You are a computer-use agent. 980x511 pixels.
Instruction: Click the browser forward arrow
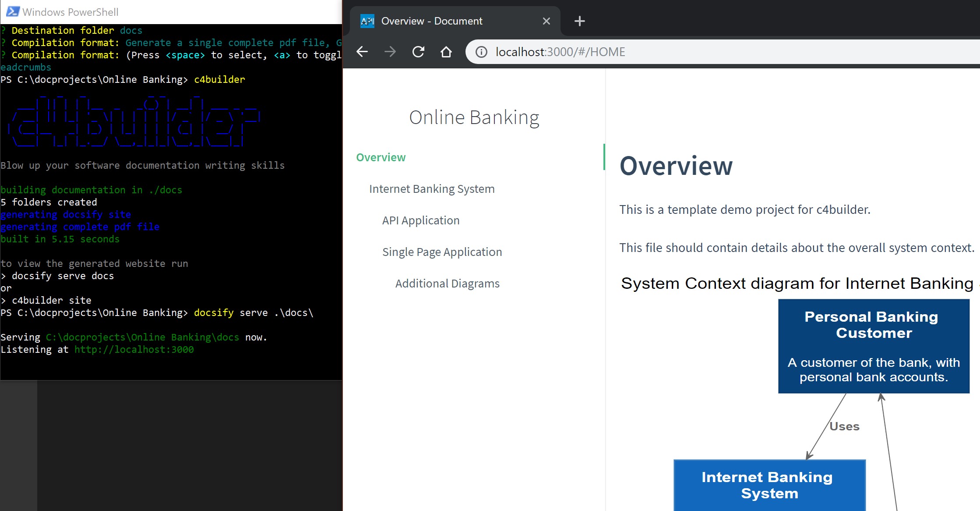(390, 52)
